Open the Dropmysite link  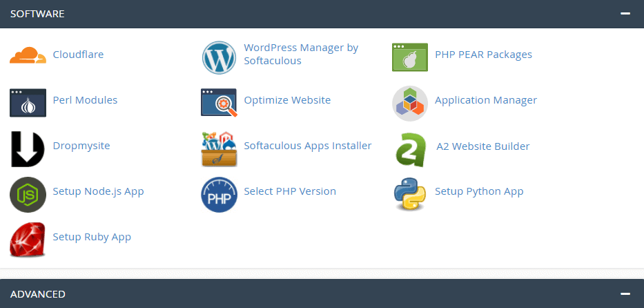click(81, 146)
